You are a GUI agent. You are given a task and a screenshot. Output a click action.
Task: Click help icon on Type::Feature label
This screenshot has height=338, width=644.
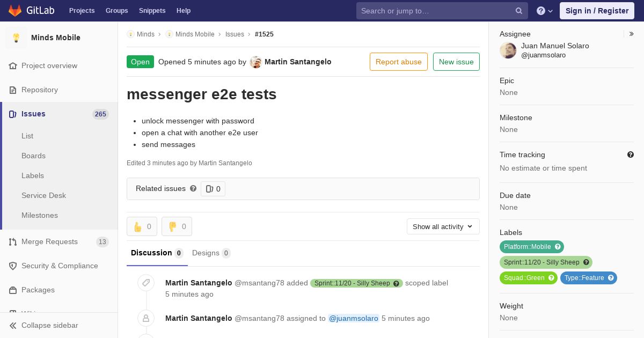(611, 278)
